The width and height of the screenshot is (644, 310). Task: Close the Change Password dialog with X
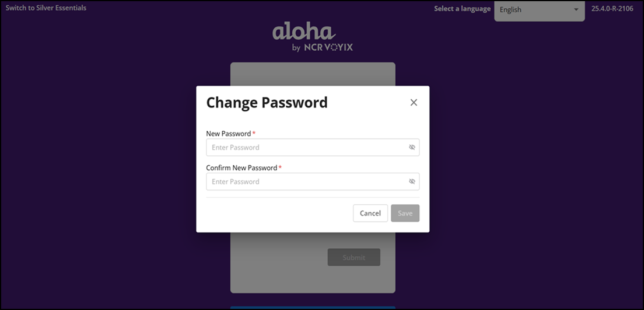tap(414, 102)
